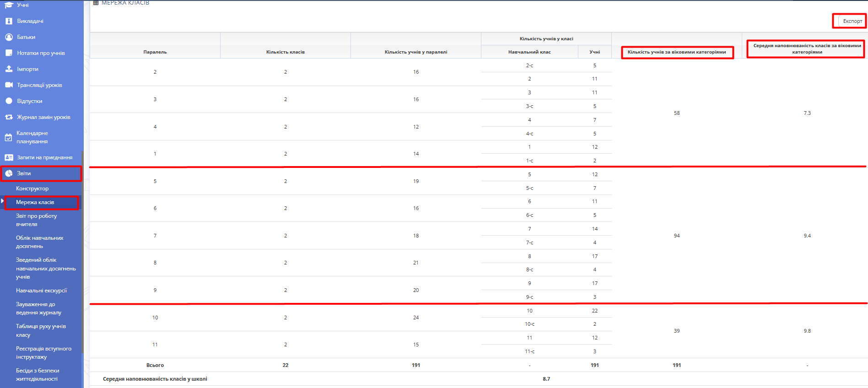Open Таблиця руху учнів класу

point(41,330)
